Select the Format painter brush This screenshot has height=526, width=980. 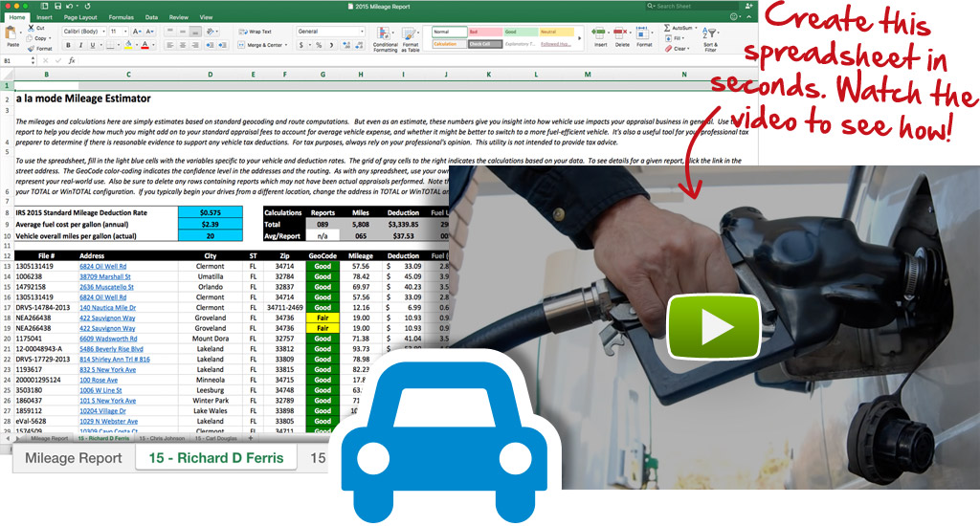point(31,48)
